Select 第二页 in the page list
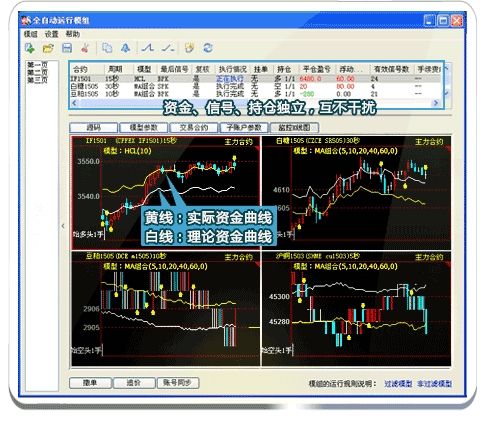This screenshot has height=421, width=490. [x=37, y=72]
